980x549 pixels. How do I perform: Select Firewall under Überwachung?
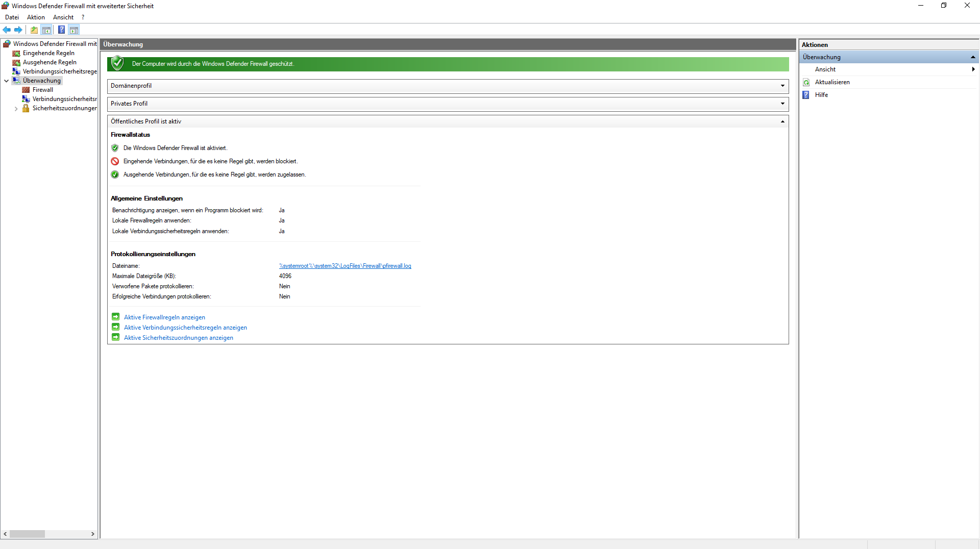click(x=43, y=90)
